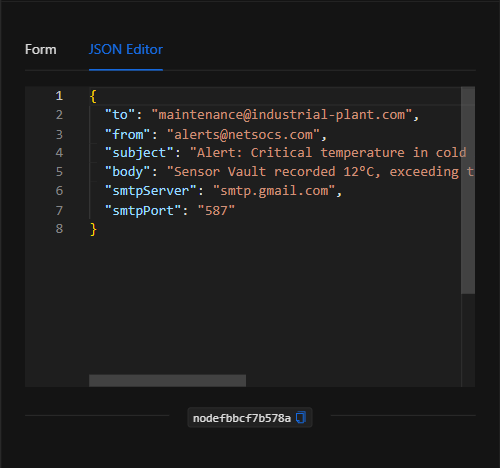Click the opening brace on line 1
The width and height of the screenshot is (500, 468).
pos(93,96)
